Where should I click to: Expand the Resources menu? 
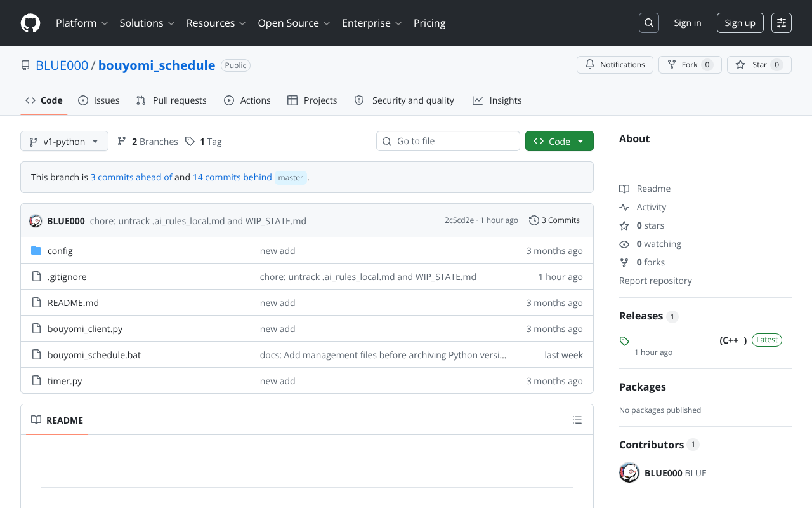tap(216, 23)
